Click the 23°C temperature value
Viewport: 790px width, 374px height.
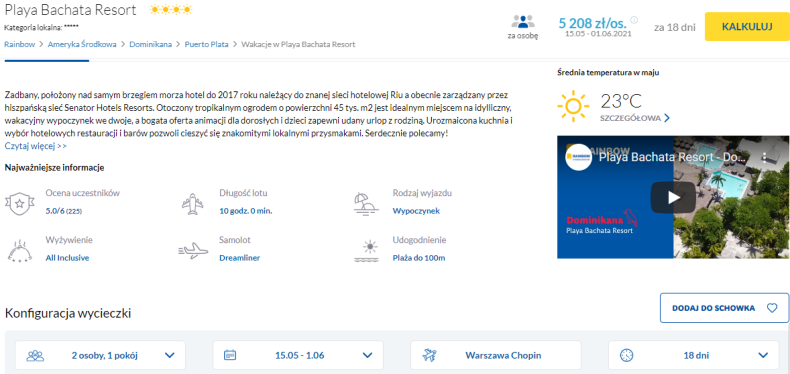[621, 101]
